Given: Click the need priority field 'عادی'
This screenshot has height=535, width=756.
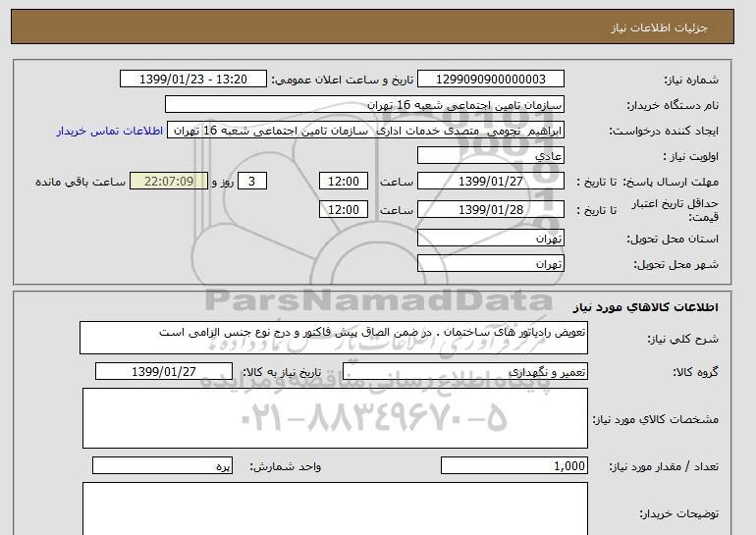Looking at the screenshot, I should coord(490,156).
